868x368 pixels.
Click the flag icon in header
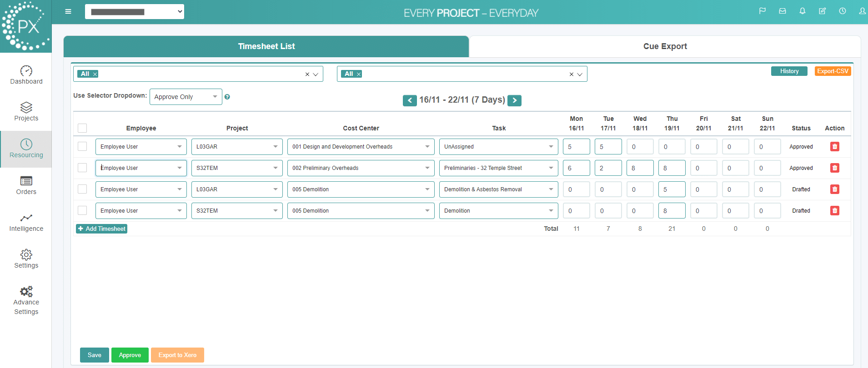pyautogui.click(x=763, y=11)
